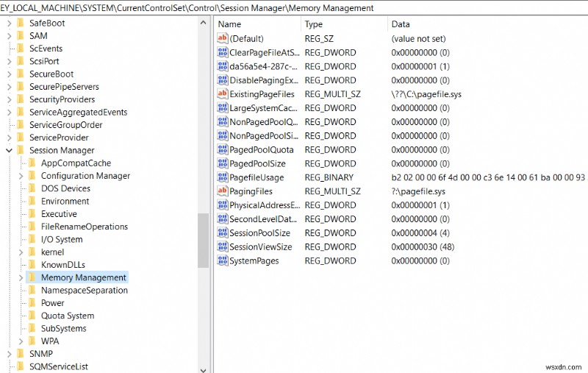Select the ScEvents key
Screen dimensions: 588x373
pyautogui.click(x=46, y=49)
